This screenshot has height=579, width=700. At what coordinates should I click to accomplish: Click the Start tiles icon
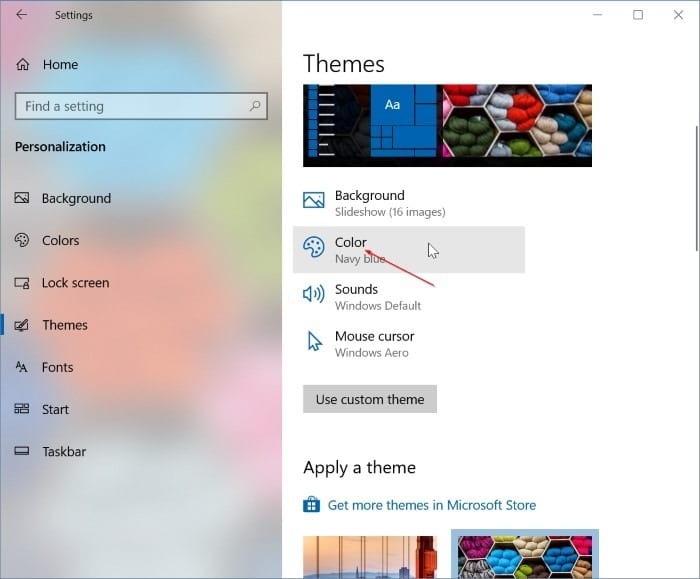(22, 409)
